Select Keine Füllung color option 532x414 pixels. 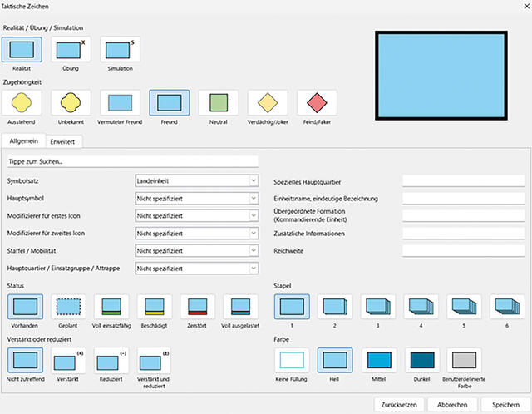tap(292, 360)
